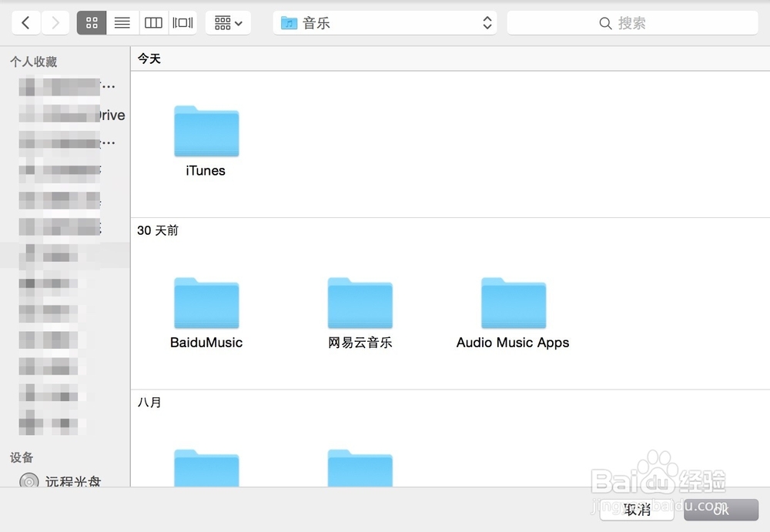Click the 今天 group header
The height and width of the screenshot is (532, 770).
click(149, 59)
